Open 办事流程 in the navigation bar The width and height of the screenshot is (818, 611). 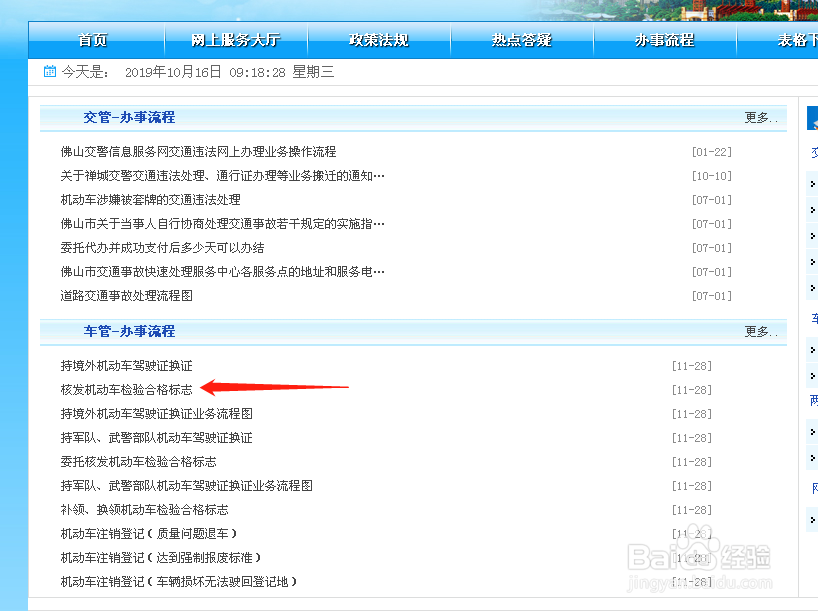point(665,40)
